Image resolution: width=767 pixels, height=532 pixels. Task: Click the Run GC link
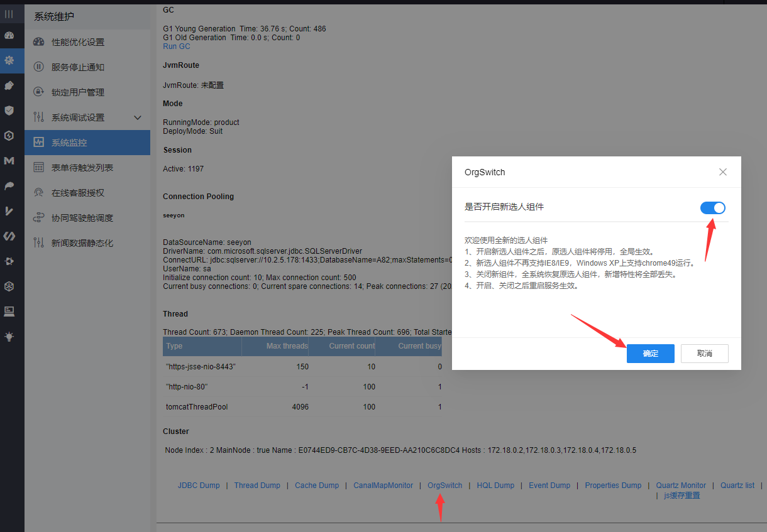click(x=177, y=46)
